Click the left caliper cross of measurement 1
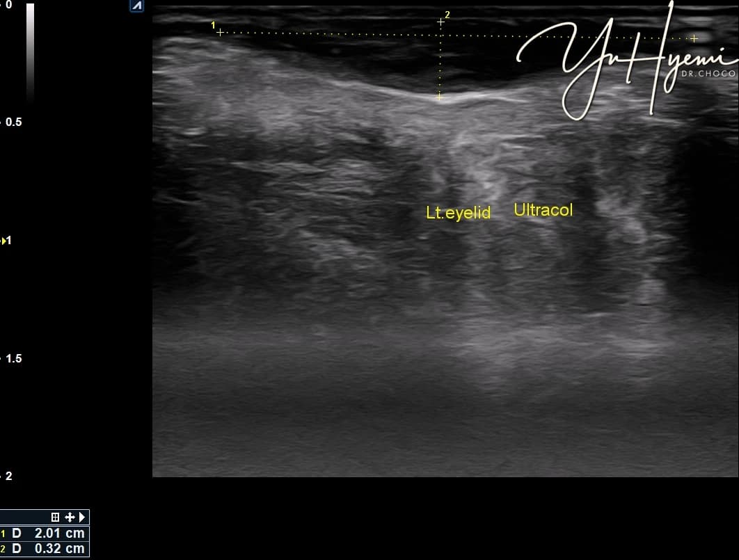Viewport: 739px width, 560px height. pos(220,33)
